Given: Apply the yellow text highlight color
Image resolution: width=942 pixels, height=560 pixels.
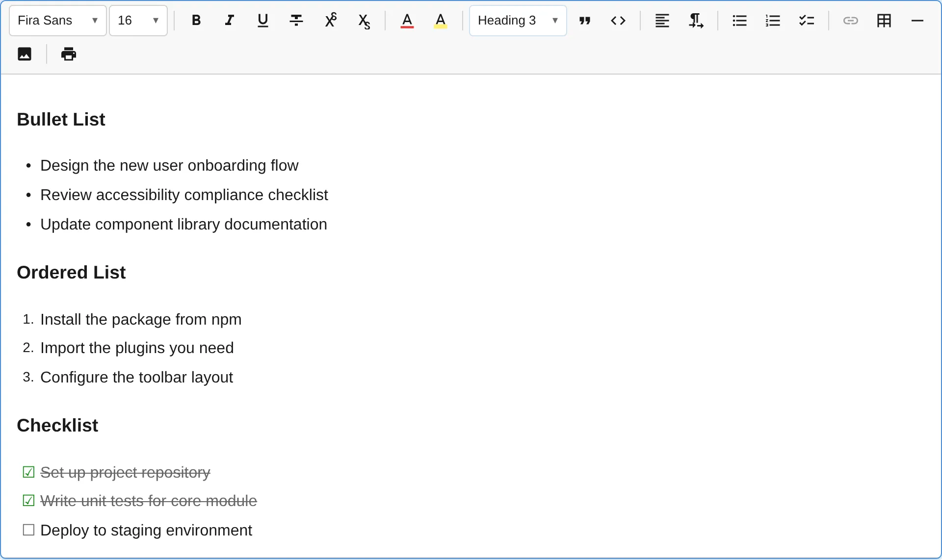Looking at the screenshot, I should 441,20.
